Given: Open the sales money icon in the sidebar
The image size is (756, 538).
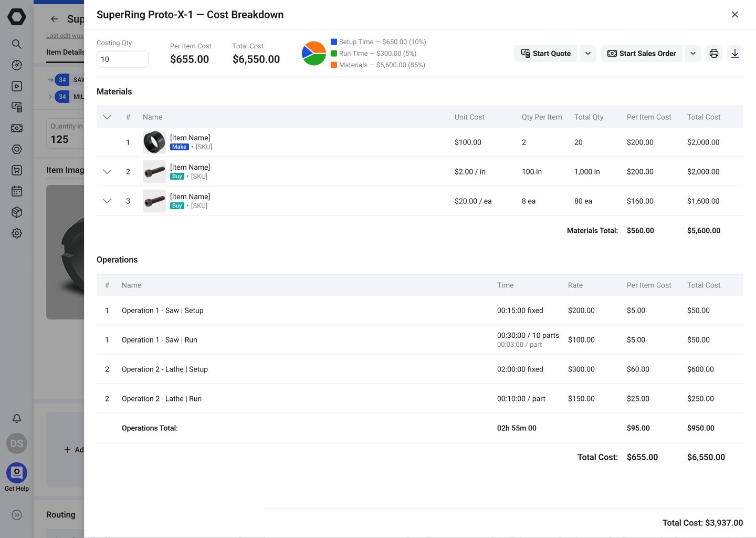Looking at the screenshot, I should pos(16,128).
